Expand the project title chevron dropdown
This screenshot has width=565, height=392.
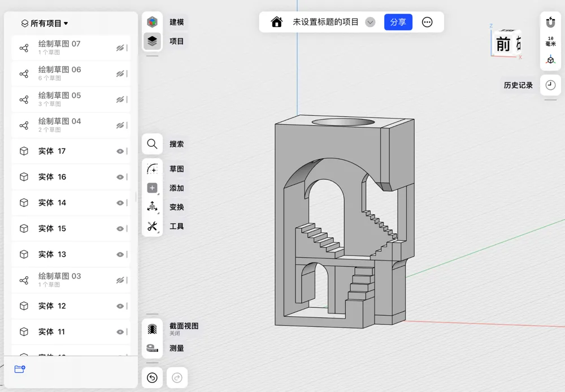[x=370, y=23]
